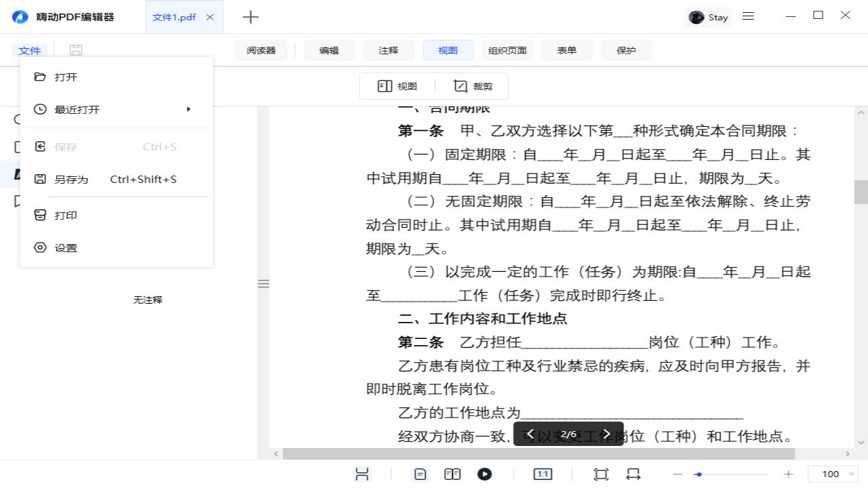Choose 打开 from the file menu
Screen dimensions: 868x488
[x=117, y=77]
